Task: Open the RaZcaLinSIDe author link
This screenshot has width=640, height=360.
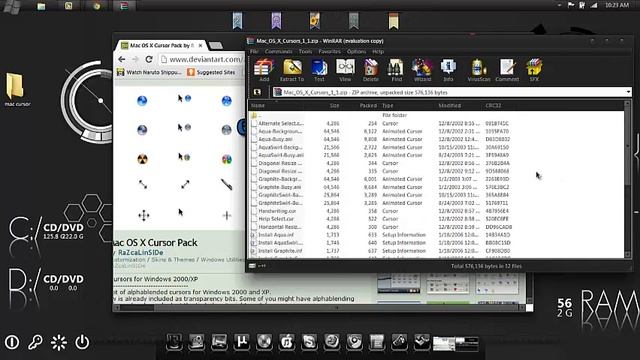Action: (x=140, y=252)
